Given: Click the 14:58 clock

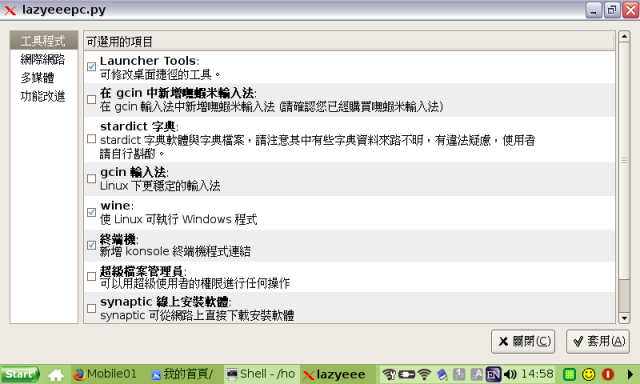Looking at the screenshot, I should pyautogui.click(x=537, y=374).
